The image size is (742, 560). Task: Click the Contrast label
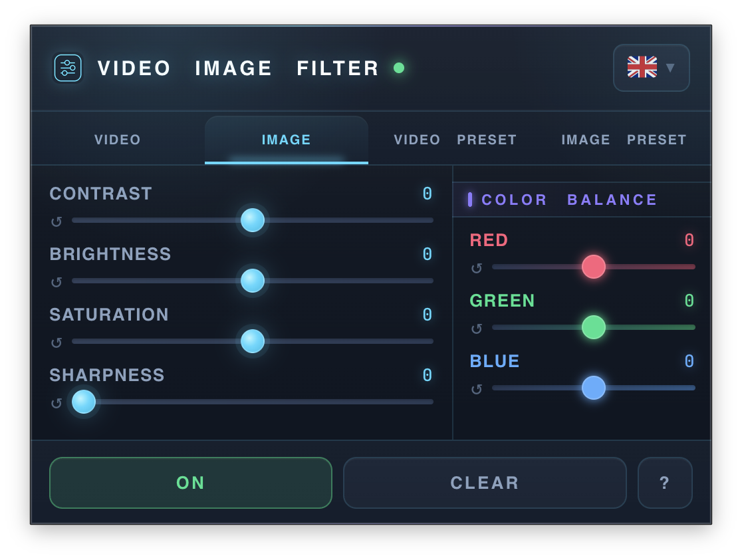(x=101, y=194)
